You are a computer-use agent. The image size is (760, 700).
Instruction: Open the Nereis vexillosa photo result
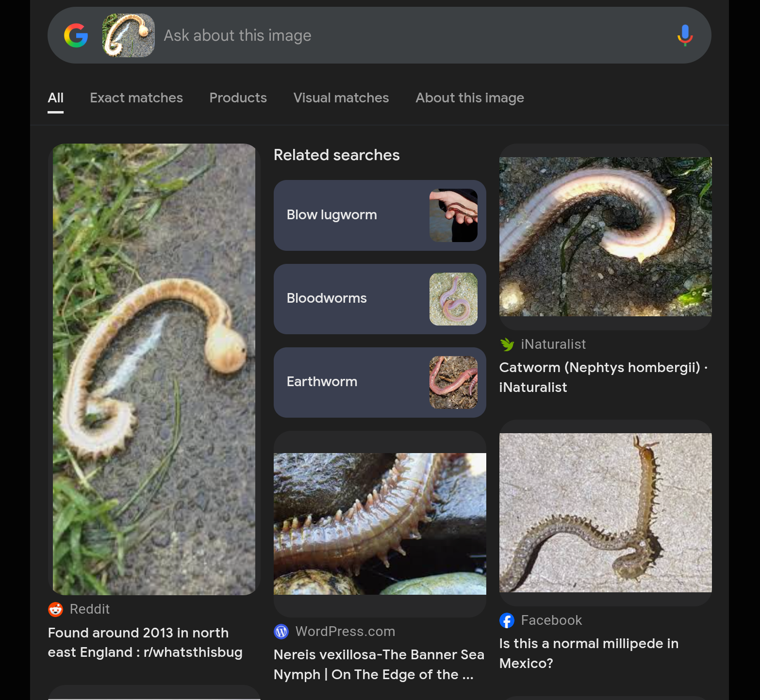click(x=380, y=524)
